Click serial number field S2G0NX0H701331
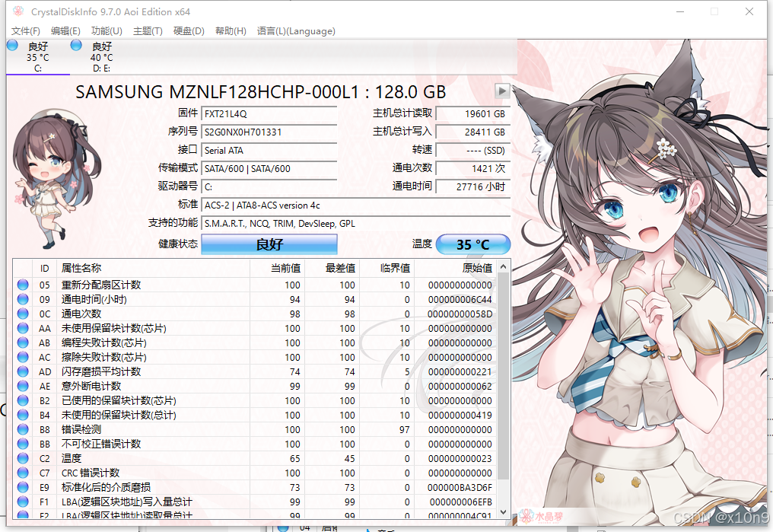Viewport: 773px width, 532px height. [x=269, y=132]
